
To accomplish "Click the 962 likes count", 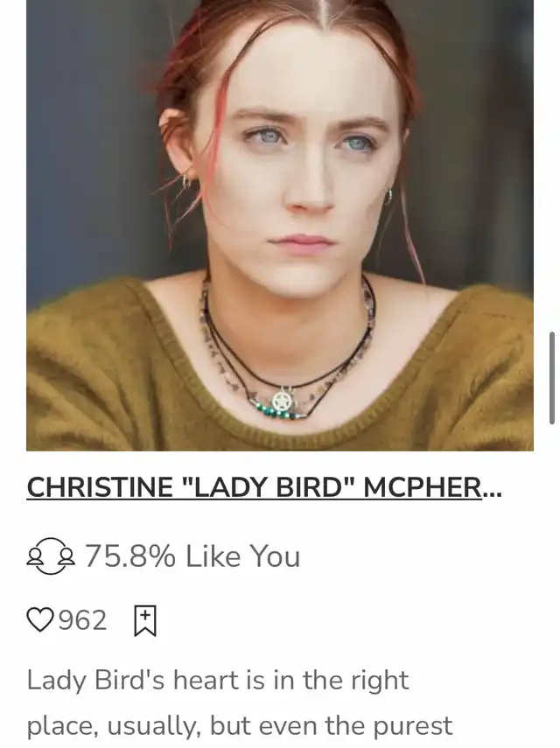I will [x=82, y=620].
